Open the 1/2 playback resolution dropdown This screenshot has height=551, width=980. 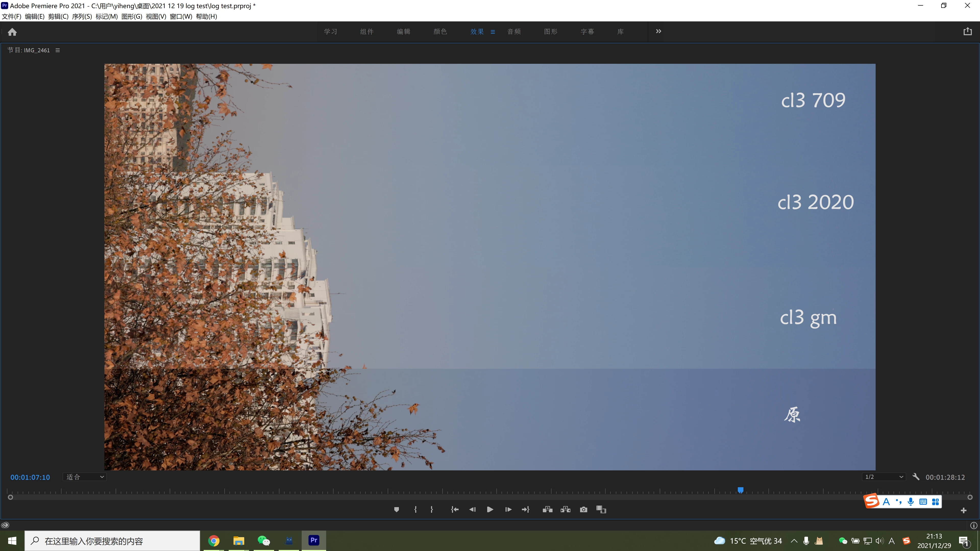(x=883, y=477)
